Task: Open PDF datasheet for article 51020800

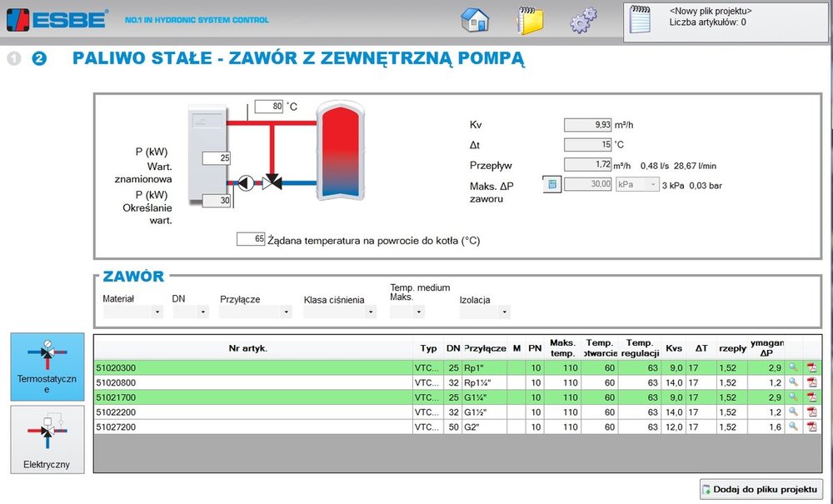Action: 812,382
